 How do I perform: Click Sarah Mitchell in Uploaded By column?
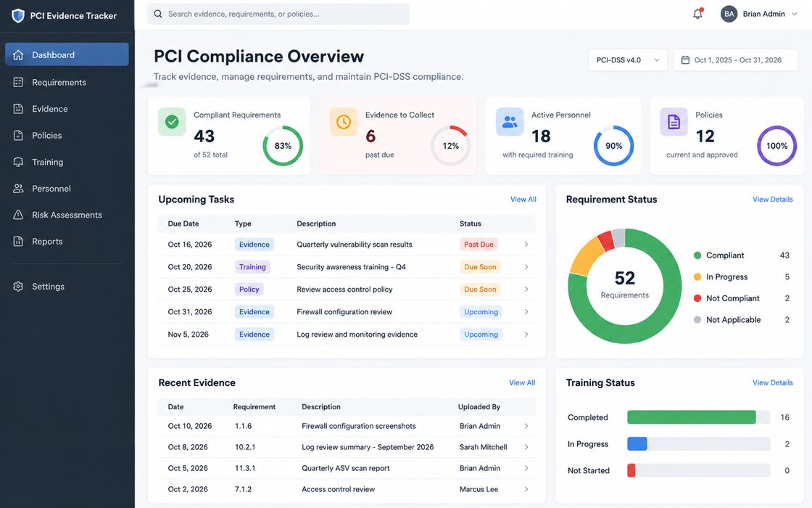[x=483, y=447]
